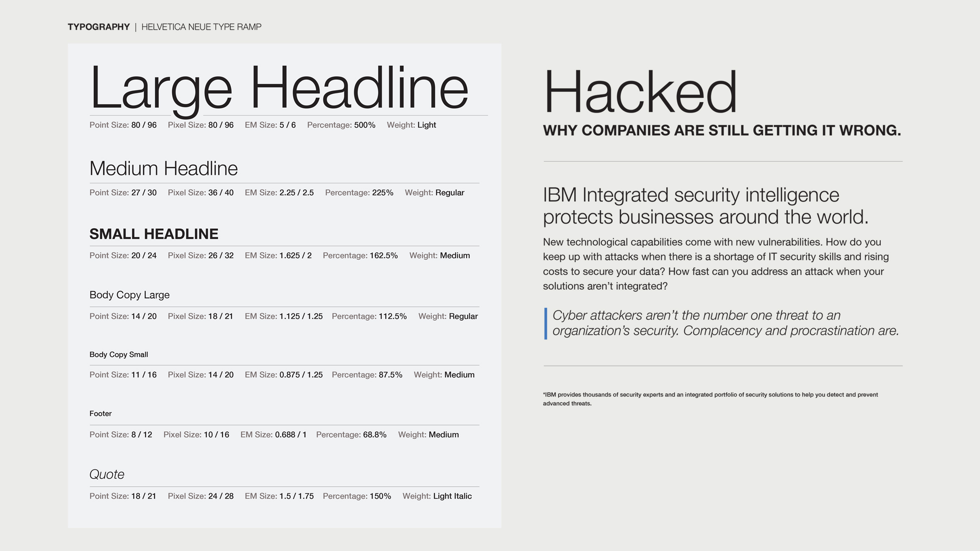Click EM Size 0.688 / 1 value
980x551 pixels.
291,435
